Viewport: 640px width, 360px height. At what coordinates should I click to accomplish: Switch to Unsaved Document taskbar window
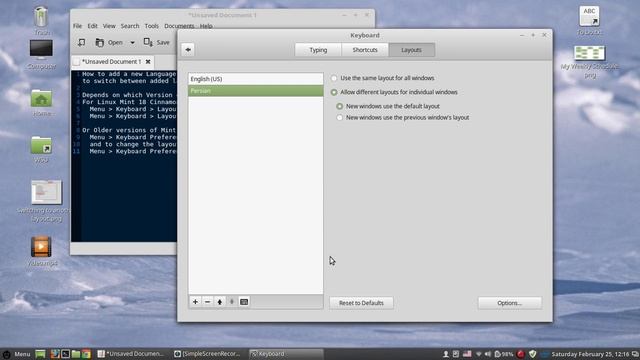131,354
